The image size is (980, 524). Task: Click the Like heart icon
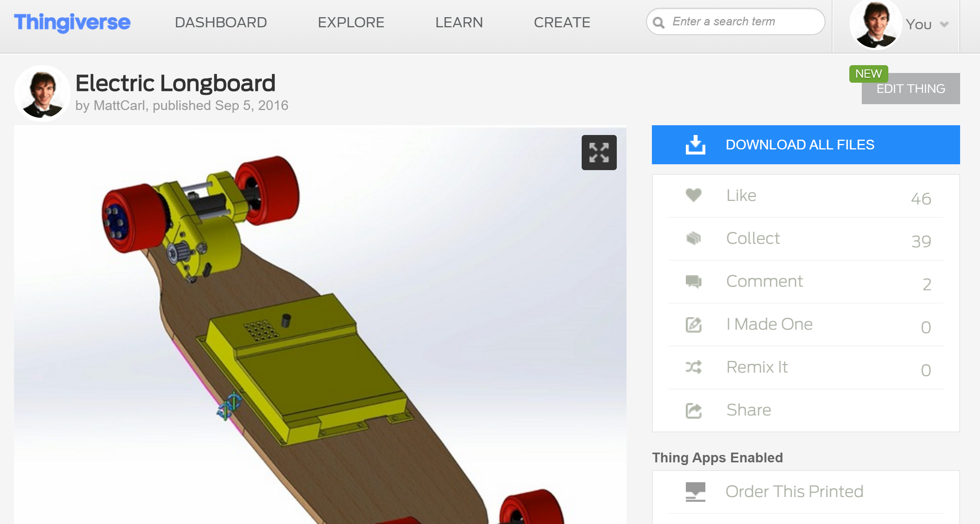(693, 195)
